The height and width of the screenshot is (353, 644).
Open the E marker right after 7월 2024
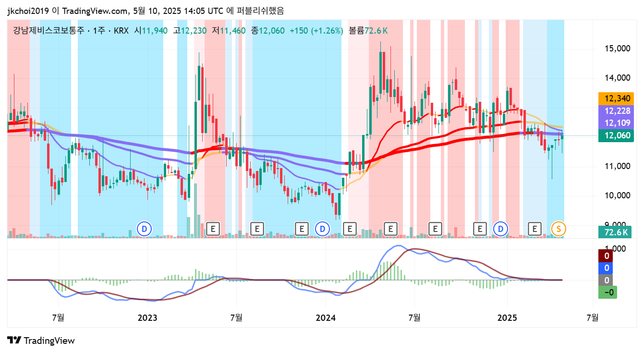435,229
